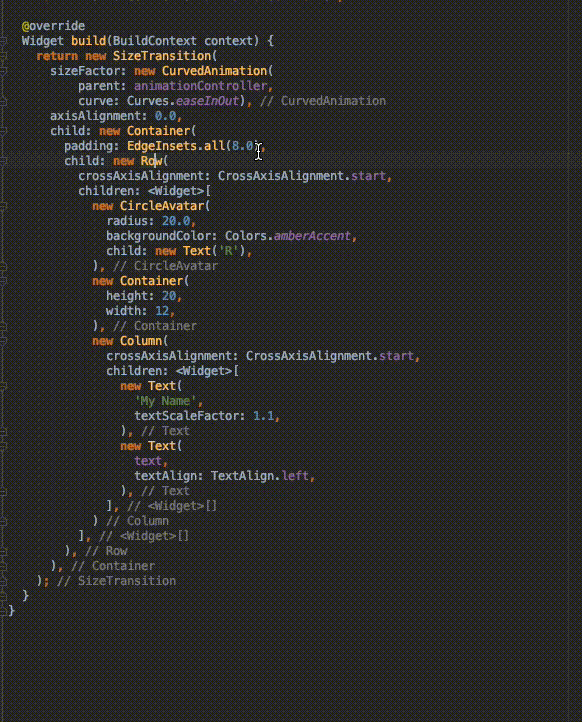Click 'BuildContext' parameter type
582x722 pixels.
click(155, 41)
